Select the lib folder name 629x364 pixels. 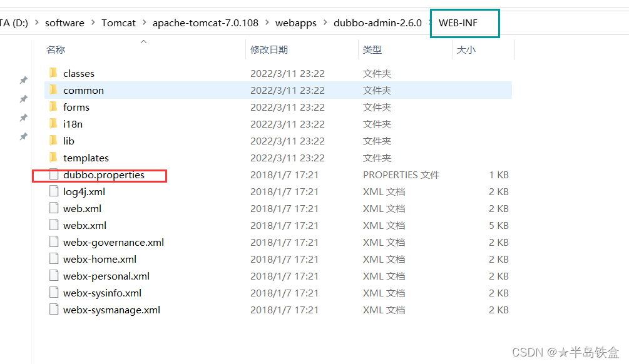pyautogui.click(x=69, y=141)
